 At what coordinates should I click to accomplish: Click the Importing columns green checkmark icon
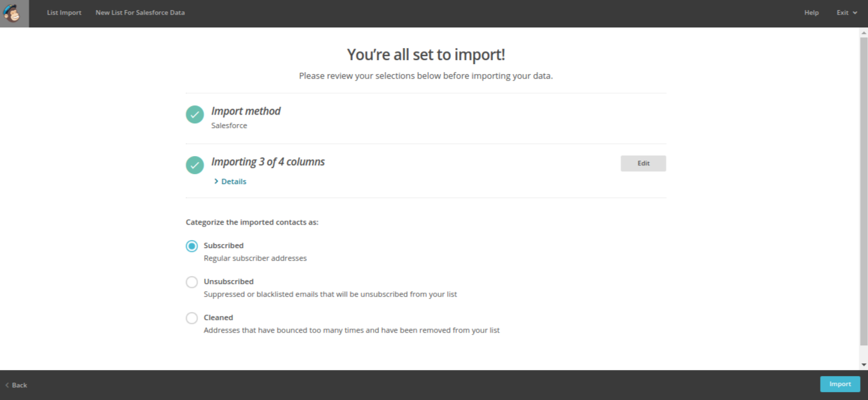click(x=195, y=165)
